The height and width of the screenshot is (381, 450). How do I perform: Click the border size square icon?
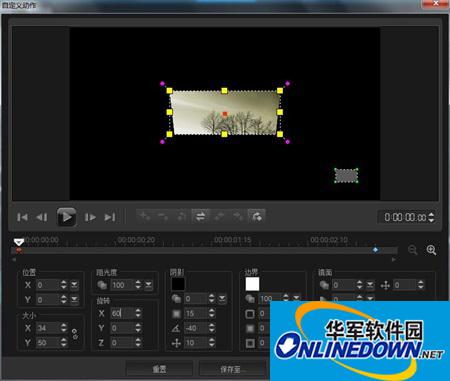pyautogui.click(x=250, y=314)
